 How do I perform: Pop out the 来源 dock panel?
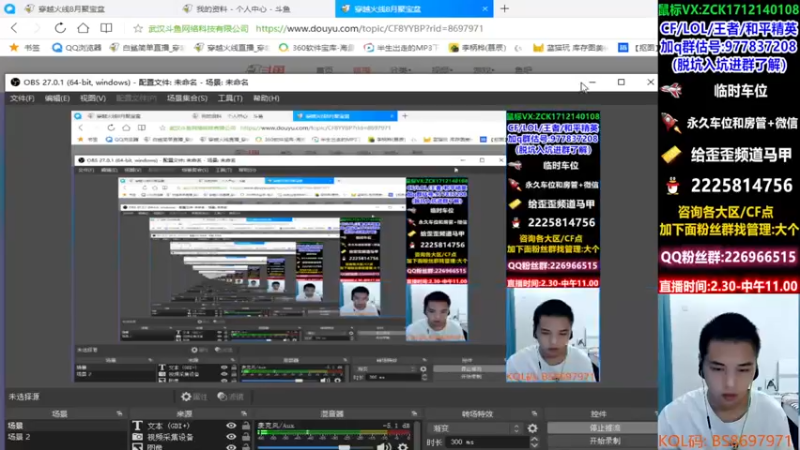[x=244, y=414]
